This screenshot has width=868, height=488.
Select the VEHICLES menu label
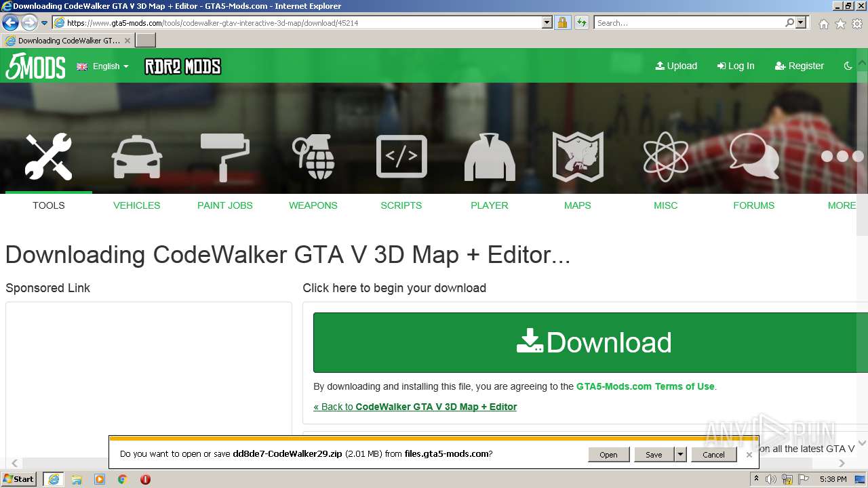click(x=137, y=205)
